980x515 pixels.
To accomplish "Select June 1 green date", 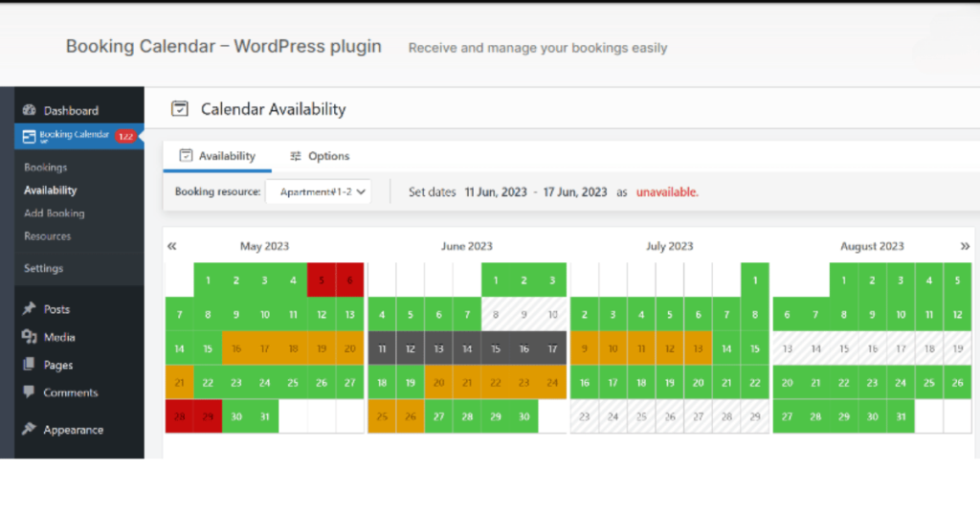I will (x=496, y=280).
